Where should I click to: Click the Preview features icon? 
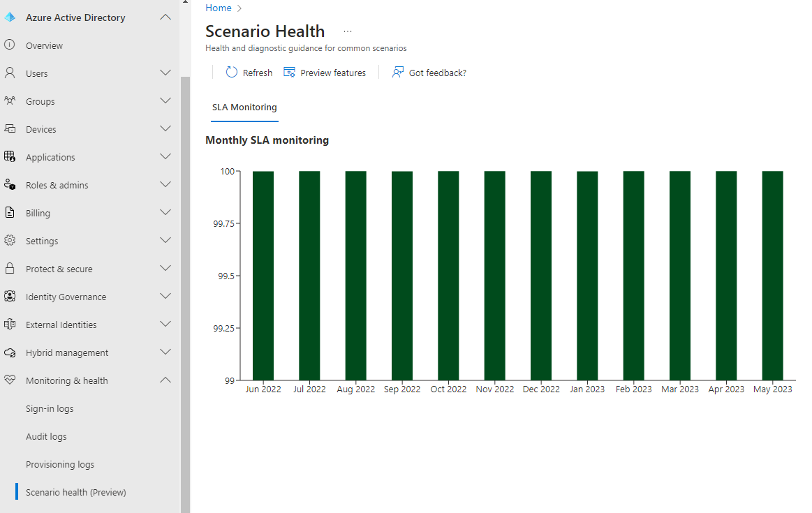289,73
